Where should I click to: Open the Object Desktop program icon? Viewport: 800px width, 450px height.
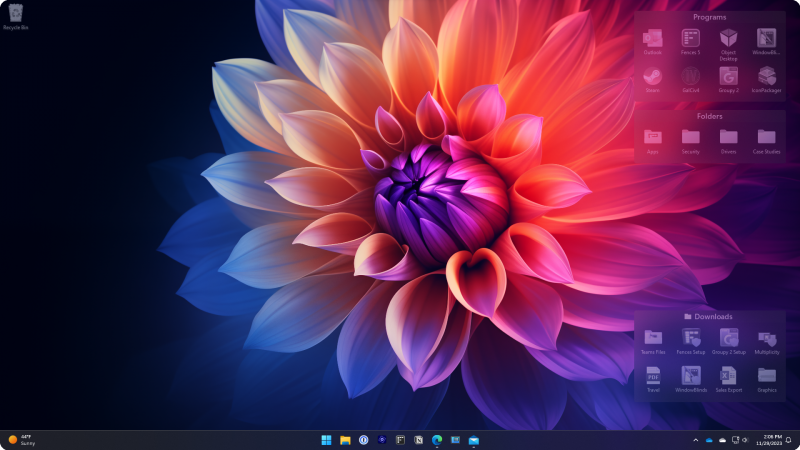pos(728,39)
